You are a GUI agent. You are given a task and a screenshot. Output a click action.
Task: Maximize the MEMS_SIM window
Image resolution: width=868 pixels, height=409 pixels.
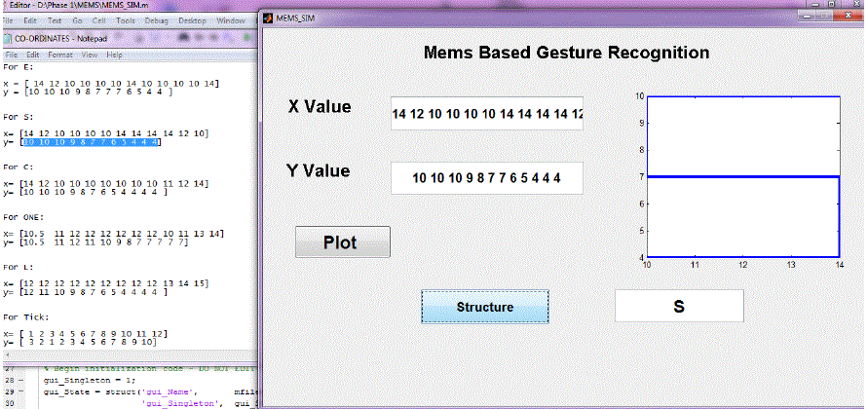(822, 16)
